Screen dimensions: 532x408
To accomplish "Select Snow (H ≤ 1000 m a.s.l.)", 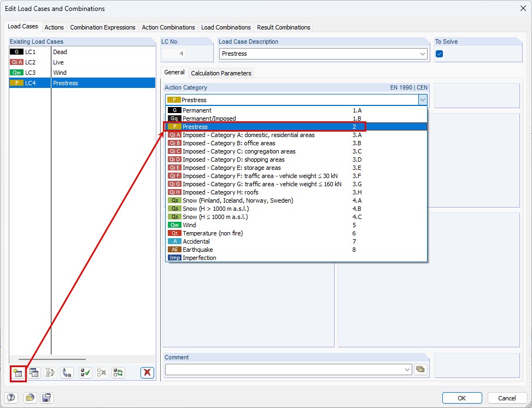I will [x=296, y=217].
